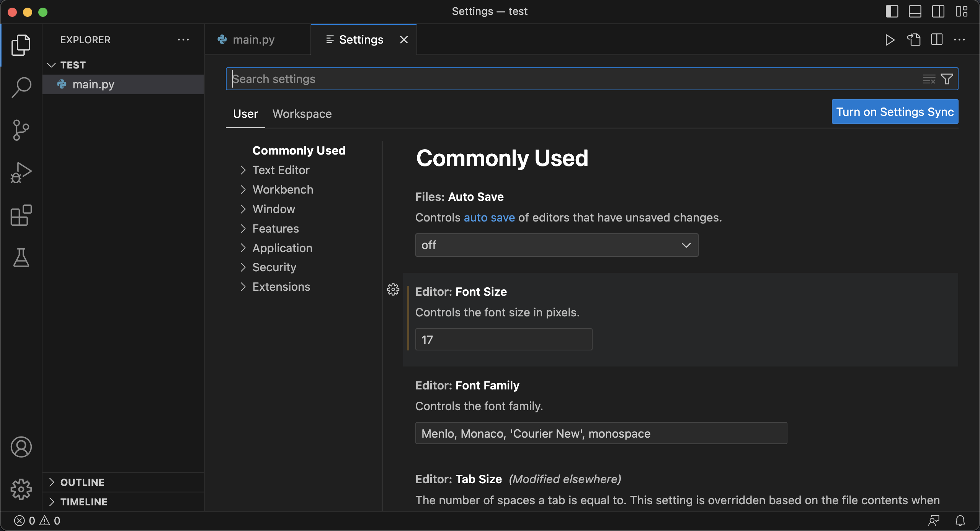Open Run and Debug view
This screenshot has height=531, width=980.
(21, 173)
